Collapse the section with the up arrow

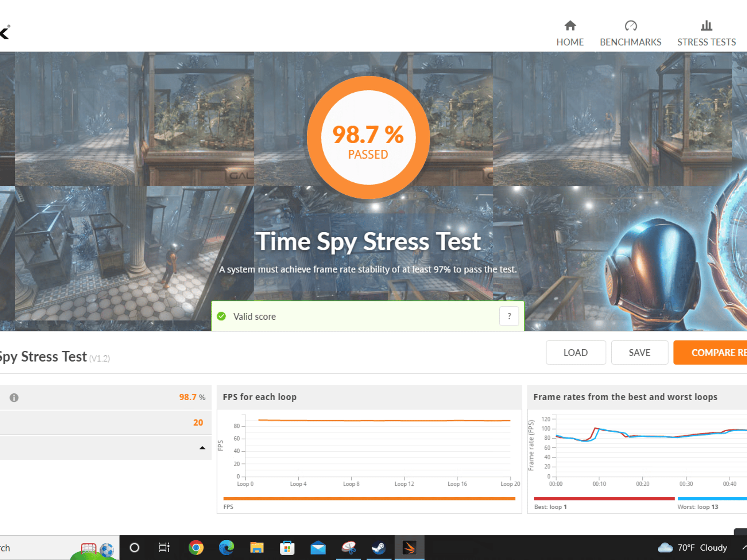[x=202, y=448]
